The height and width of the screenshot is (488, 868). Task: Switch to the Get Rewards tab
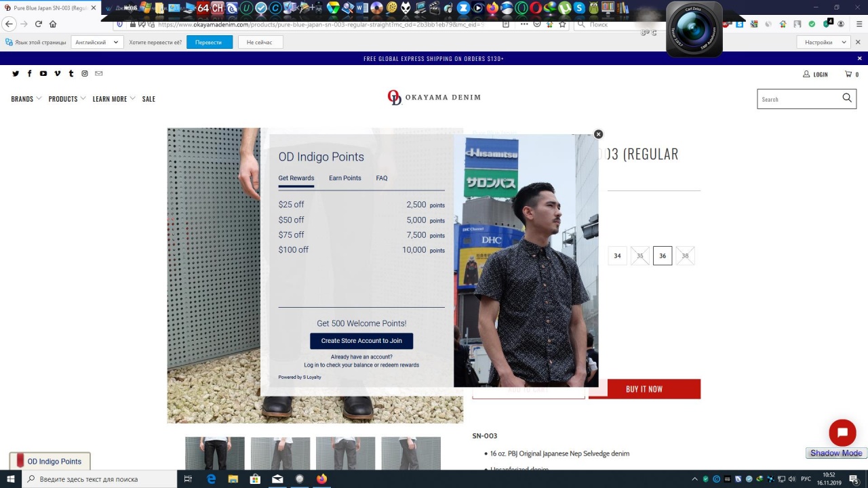click(x=296, y=178)
